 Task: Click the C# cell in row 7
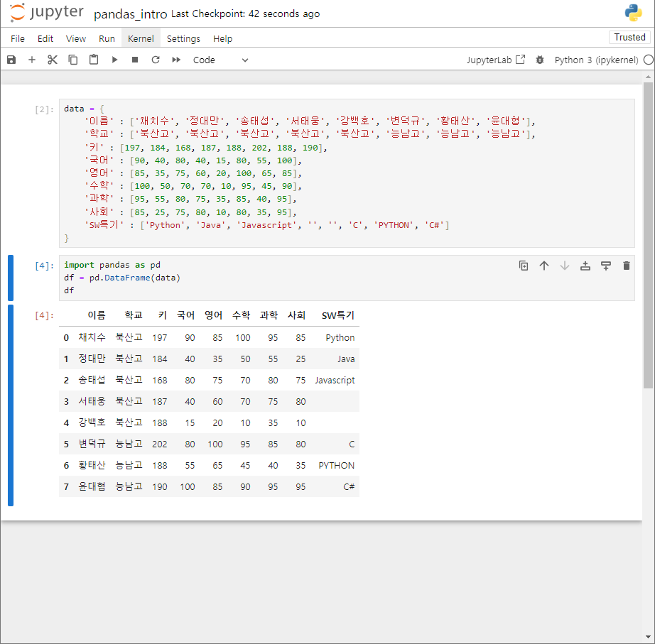(349, 487)
